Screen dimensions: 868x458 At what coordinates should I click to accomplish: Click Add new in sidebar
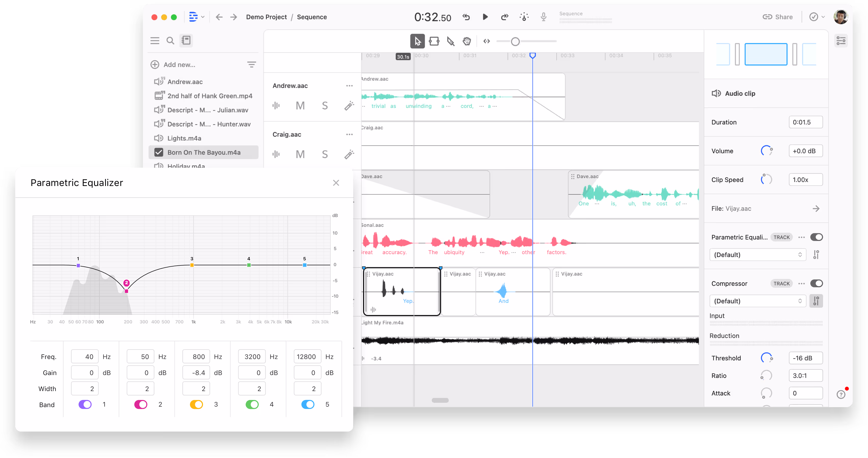[173, 64]
